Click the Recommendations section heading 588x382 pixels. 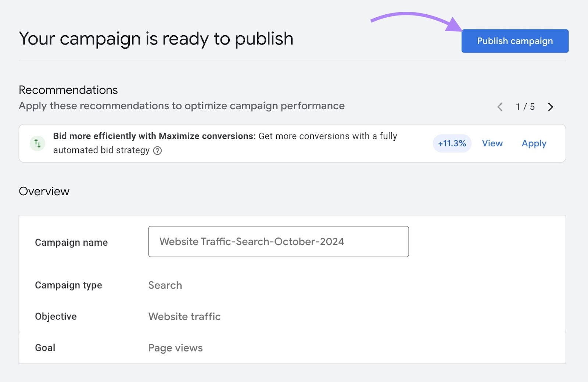(x=68, y=90)
